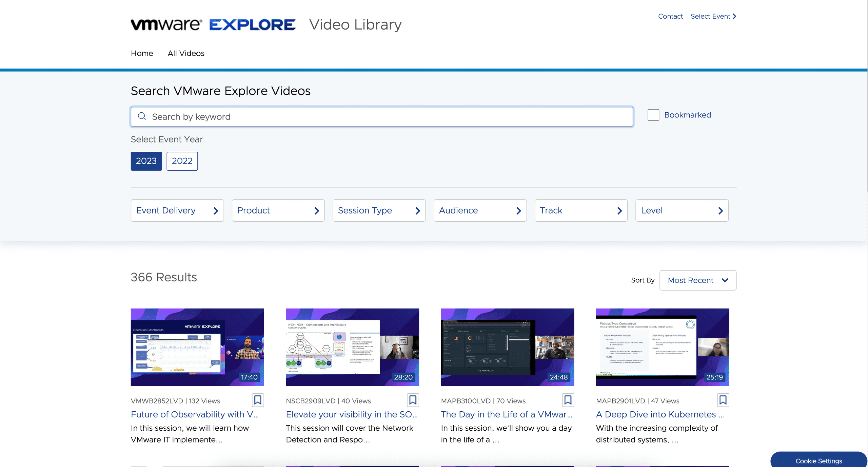Click the Select Event chevron arrow

coord(734,16)
